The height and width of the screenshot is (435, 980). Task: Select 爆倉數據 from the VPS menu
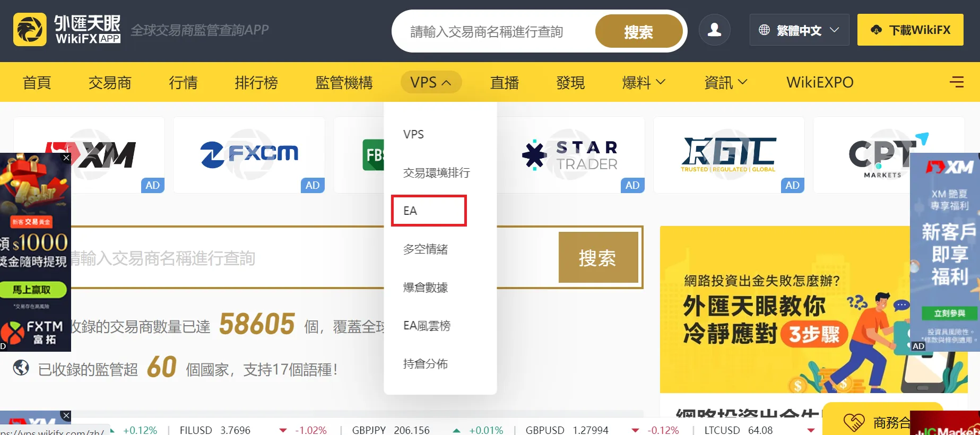425,287
